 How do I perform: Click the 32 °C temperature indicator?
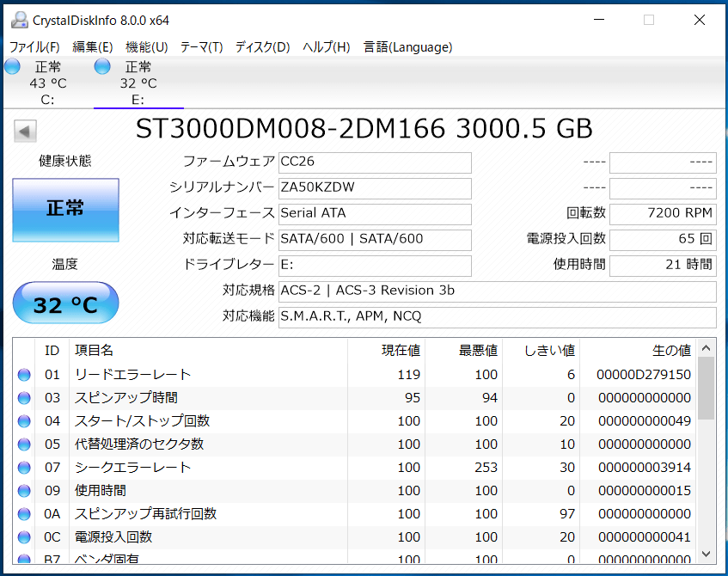point(65,303)
